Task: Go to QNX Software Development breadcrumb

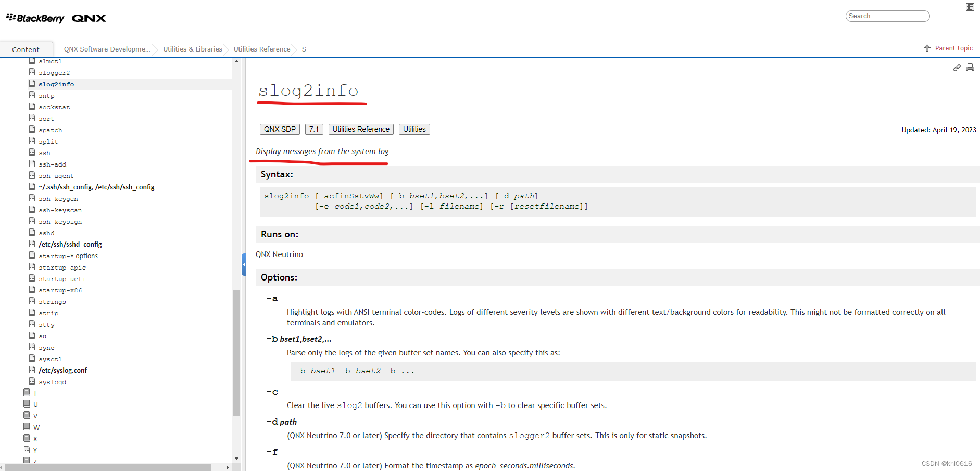Action: [x=107, y=49]
